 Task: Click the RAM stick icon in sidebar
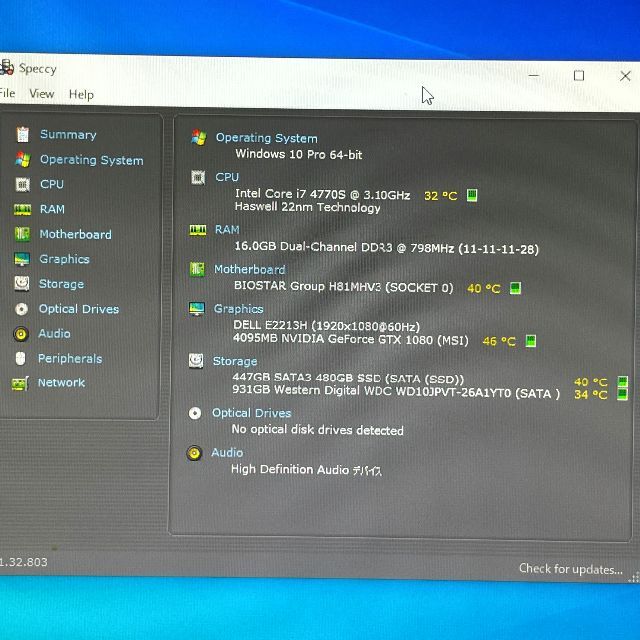(22, 209)
